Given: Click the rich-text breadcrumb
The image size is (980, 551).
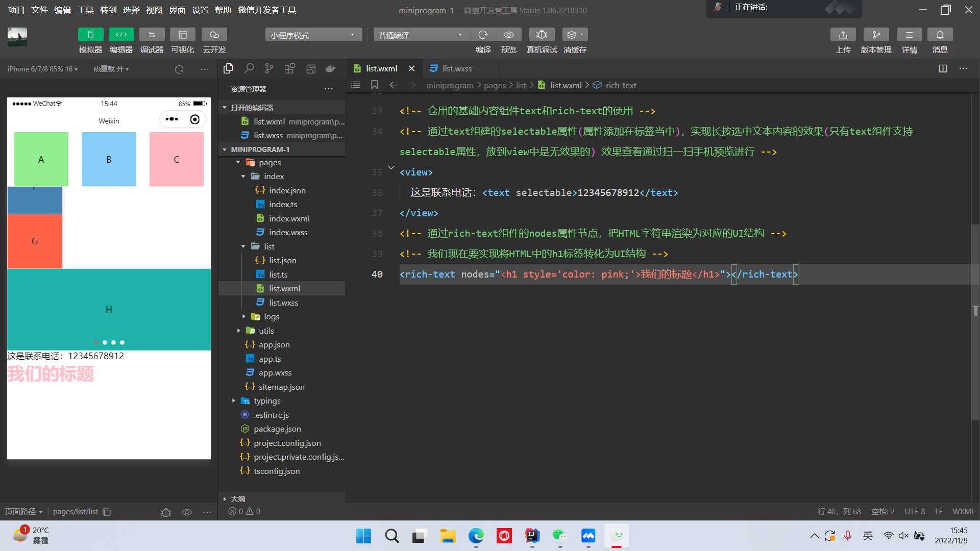Looking at the screenshot, I should pos(620,85).
